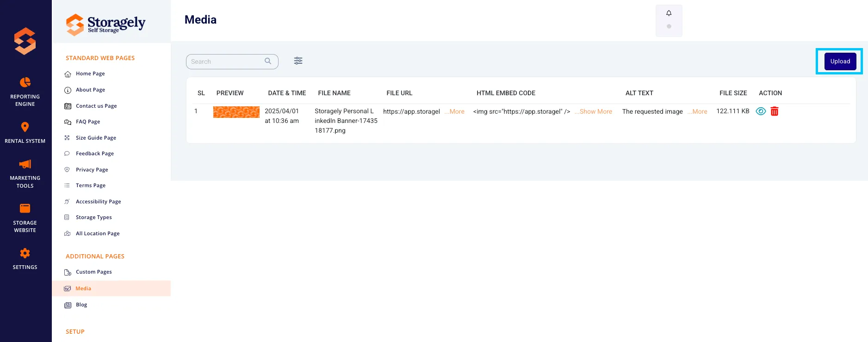868x342 pixels.
Task: Open the orange preview thumbnail
Action: 236,112
